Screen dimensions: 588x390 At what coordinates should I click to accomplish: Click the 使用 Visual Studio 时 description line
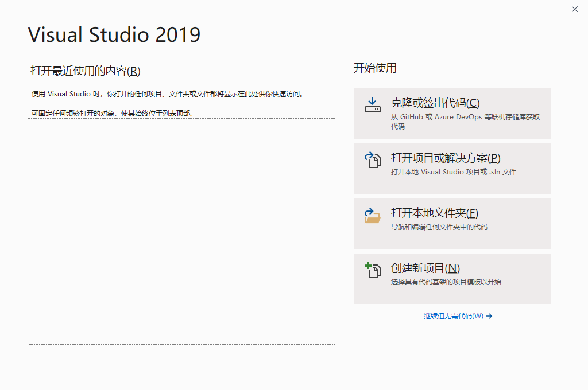pos(167,93)
